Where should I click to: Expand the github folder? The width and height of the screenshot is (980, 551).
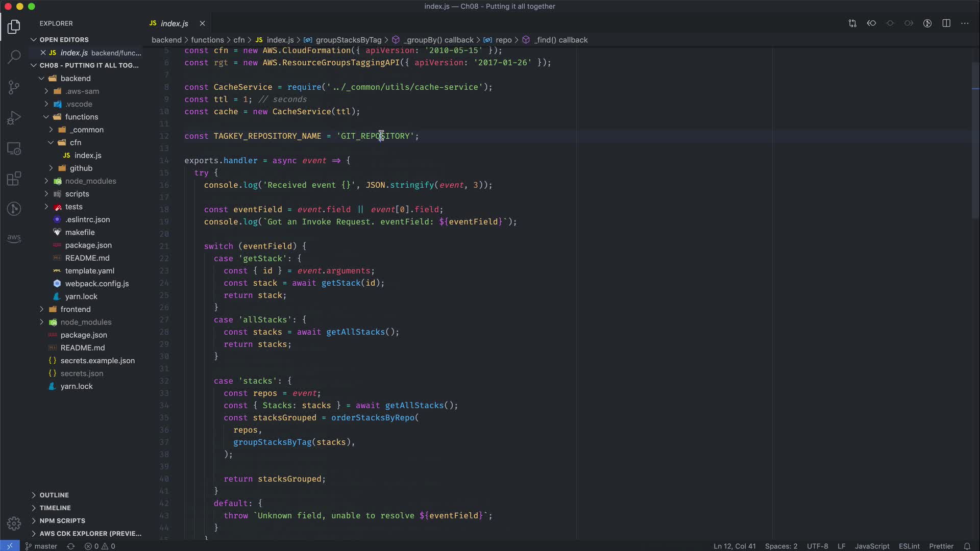[81, 168]
